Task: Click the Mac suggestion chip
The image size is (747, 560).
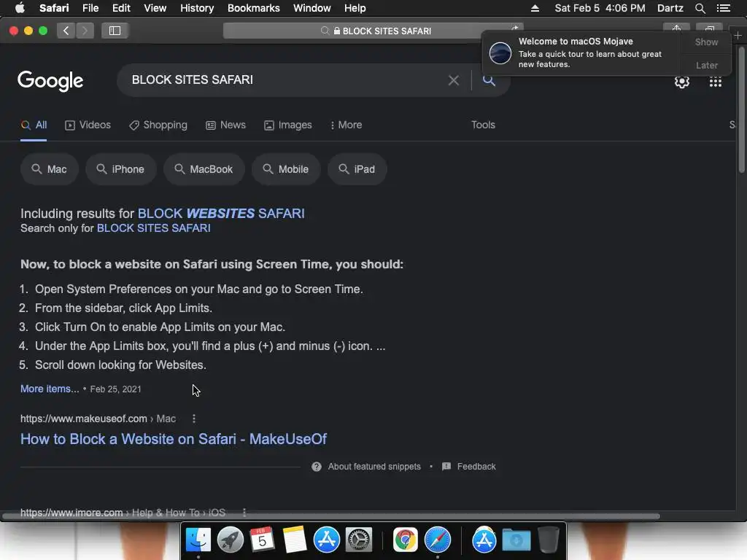Action: coord(50,169)
